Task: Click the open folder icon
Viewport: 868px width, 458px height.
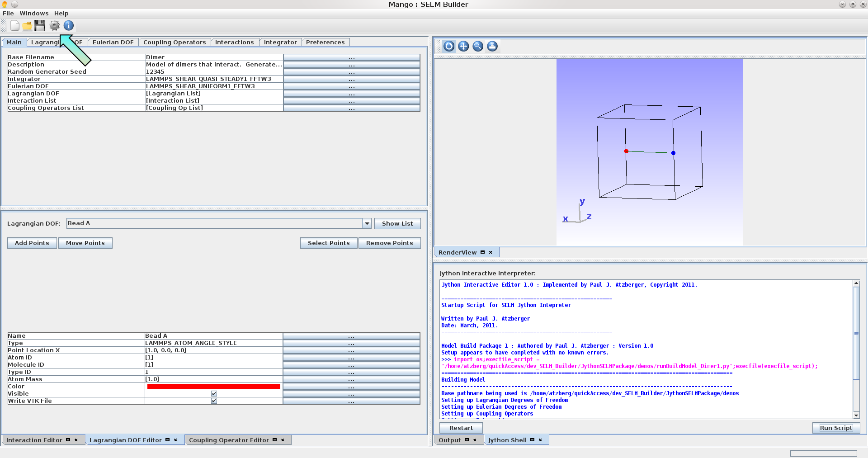Action: [27, 26]
